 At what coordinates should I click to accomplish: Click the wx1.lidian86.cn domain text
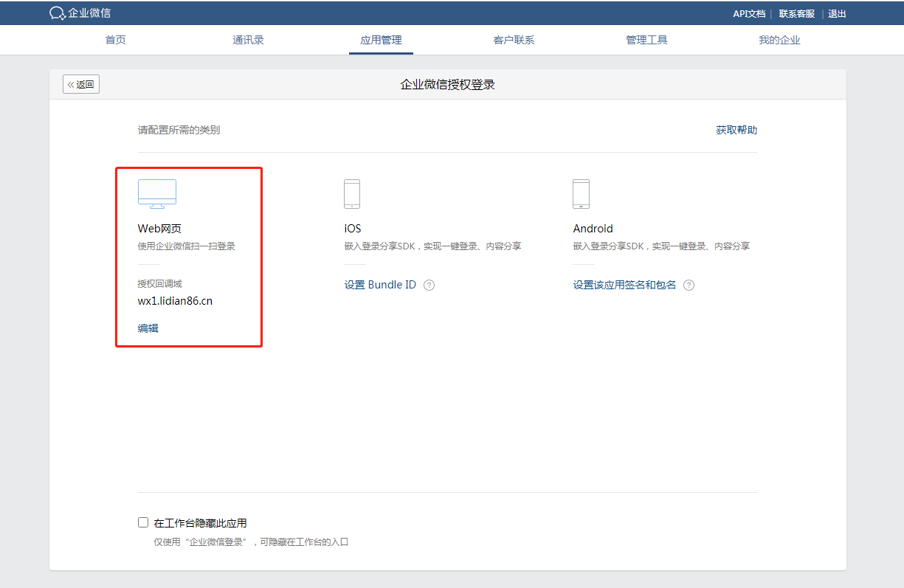[x=176, y=301]
